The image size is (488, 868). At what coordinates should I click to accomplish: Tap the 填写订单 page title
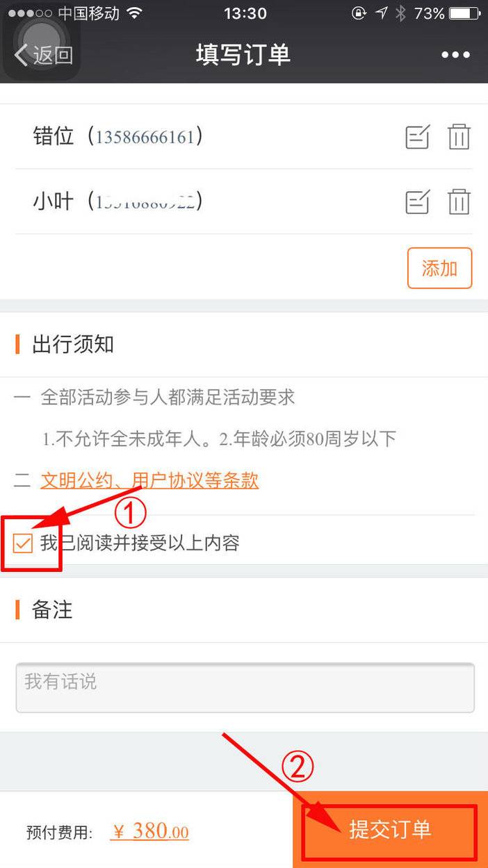[x=243, y=55]
